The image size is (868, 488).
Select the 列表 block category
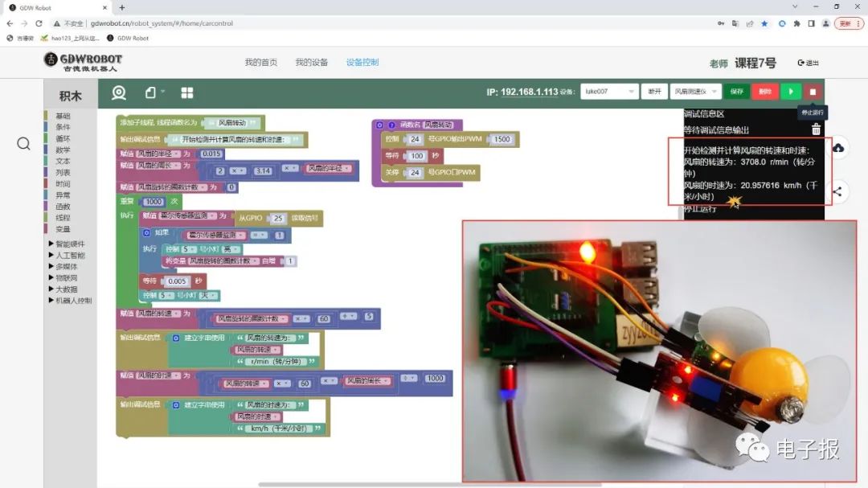click(63, 172)
